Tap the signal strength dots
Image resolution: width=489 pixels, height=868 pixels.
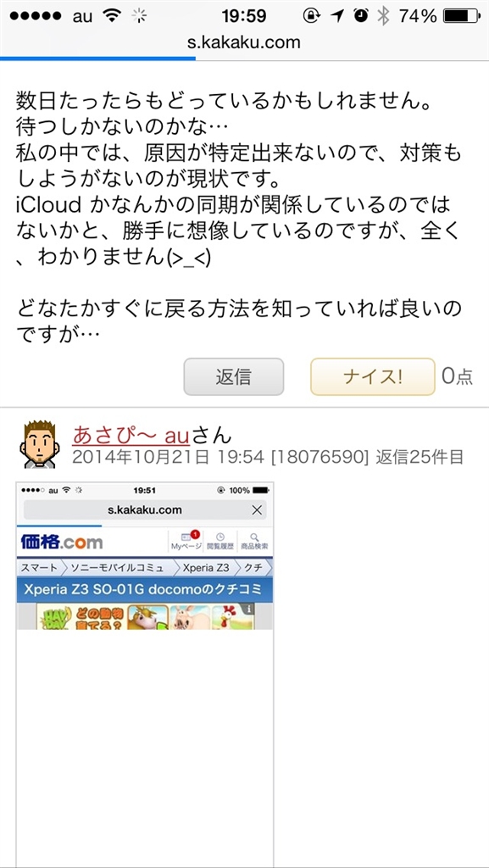click(36, 16)
